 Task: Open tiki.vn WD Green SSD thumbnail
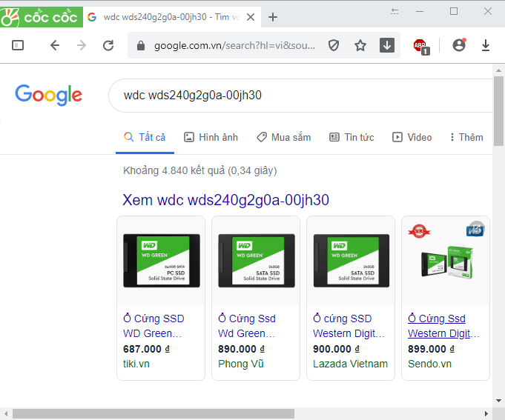(162, 261)
